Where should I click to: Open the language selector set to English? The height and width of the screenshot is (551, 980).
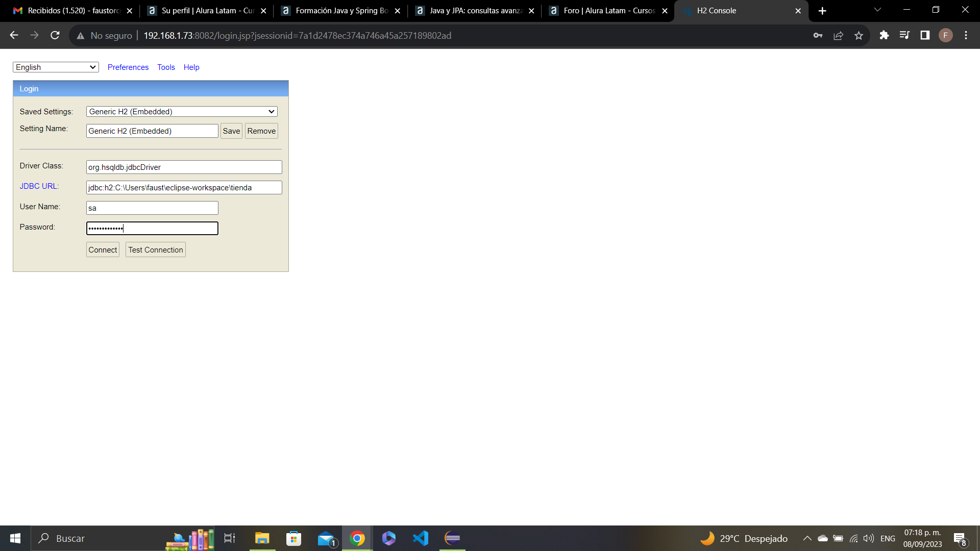[56, 67]
